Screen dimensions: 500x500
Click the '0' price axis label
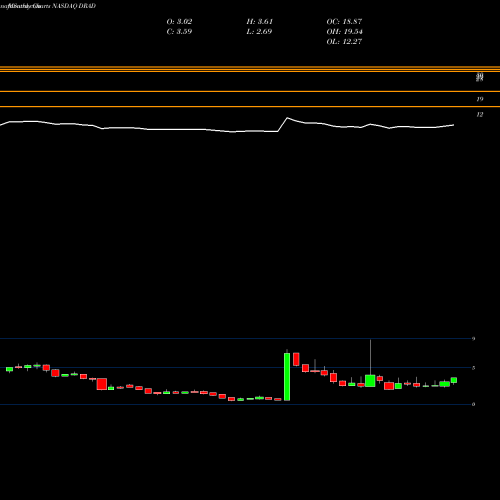473,404
